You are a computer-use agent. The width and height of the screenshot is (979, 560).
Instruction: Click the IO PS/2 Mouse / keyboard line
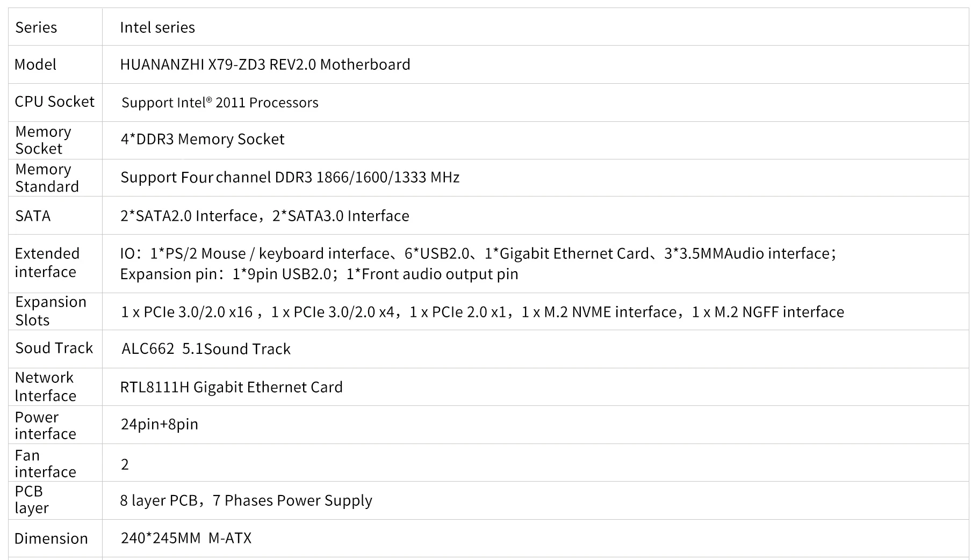(478, 253)
